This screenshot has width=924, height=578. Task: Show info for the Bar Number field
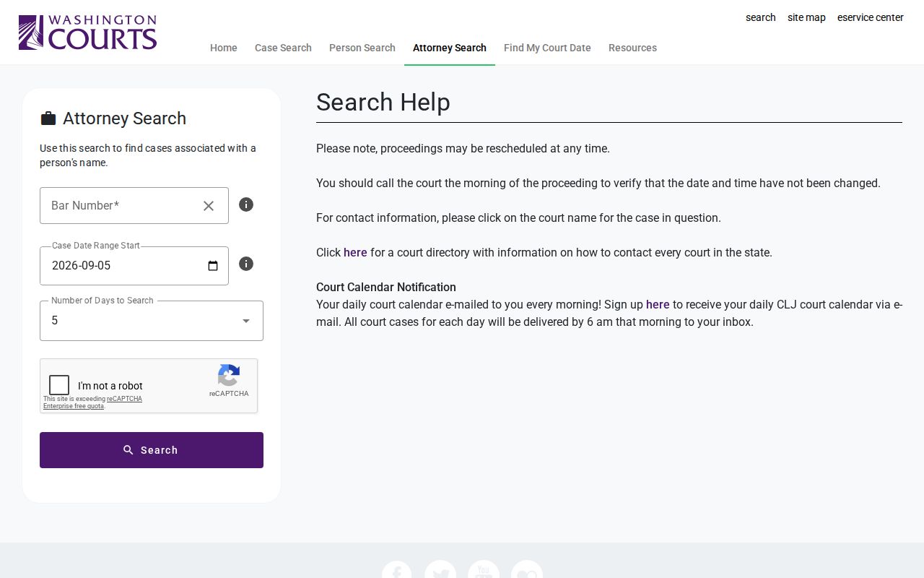click(x=246, y=204)
